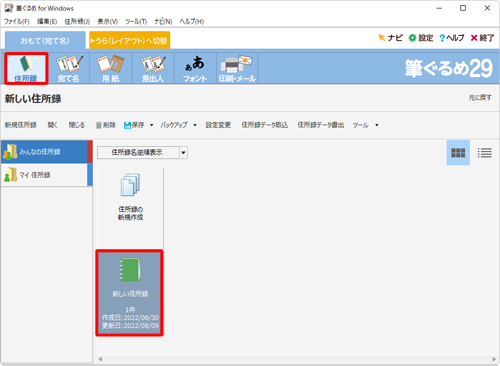Click 住所録データ取込 button

point(264,125)
